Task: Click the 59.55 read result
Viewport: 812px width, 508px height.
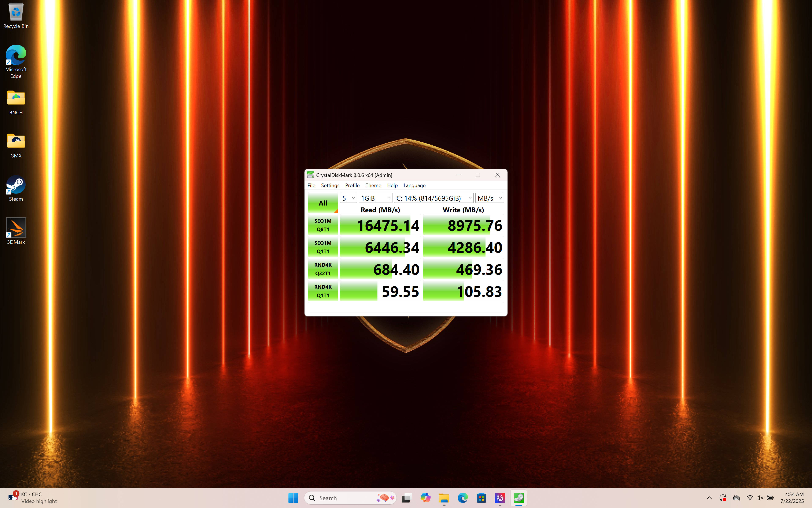Action: pos(380,291)
